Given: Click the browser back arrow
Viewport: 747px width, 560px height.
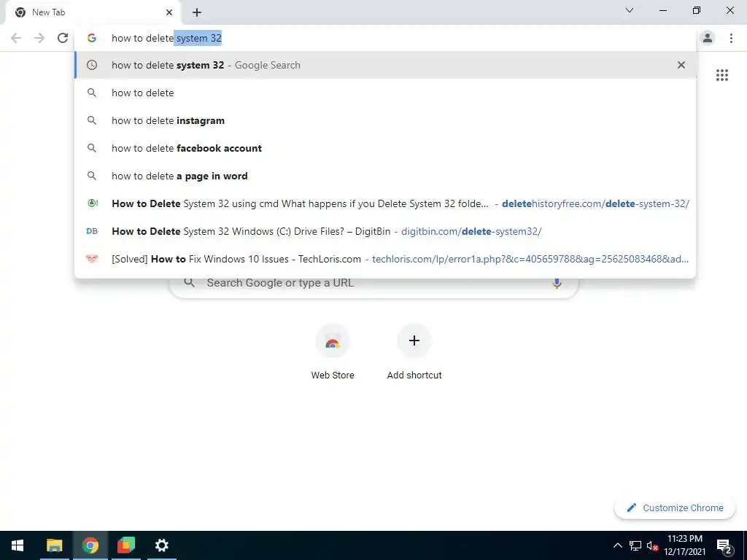Looking at the screenshot, I should pyautogui.click(x=16, y=38).
